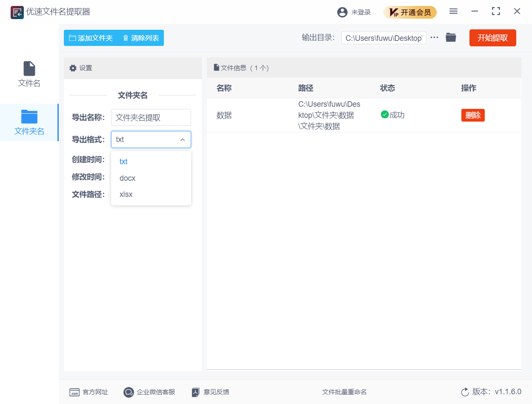This screenshot has height=404, width=532.
Task: Click 清除列表 button
Action: [141, 38]
